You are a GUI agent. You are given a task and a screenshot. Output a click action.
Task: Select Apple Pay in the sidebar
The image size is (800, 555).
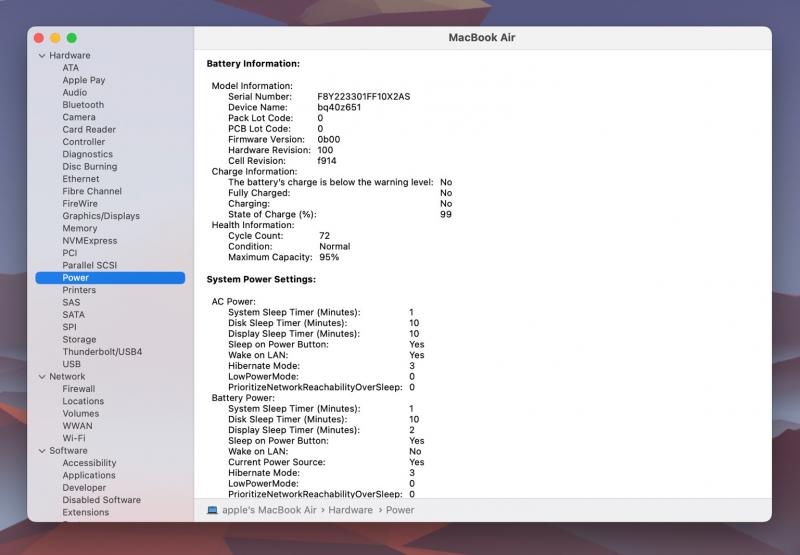pos(84,80)
